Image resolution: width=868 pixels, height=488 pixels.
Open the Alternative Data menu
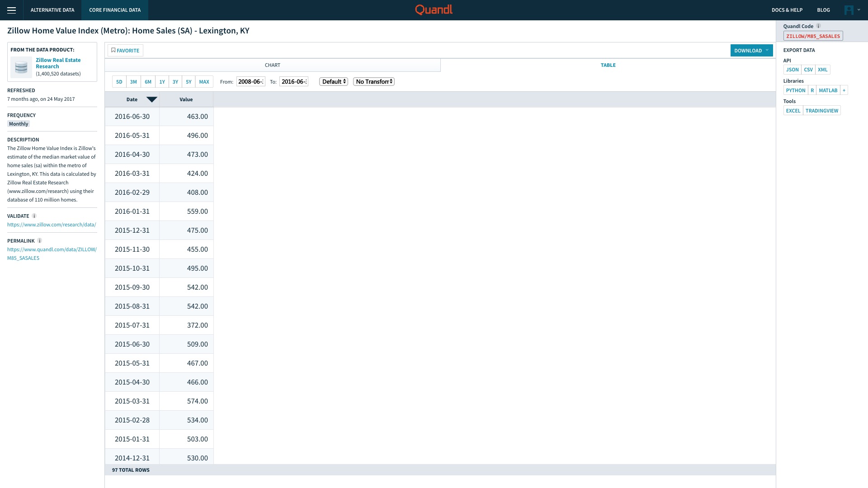click(52, 10)
